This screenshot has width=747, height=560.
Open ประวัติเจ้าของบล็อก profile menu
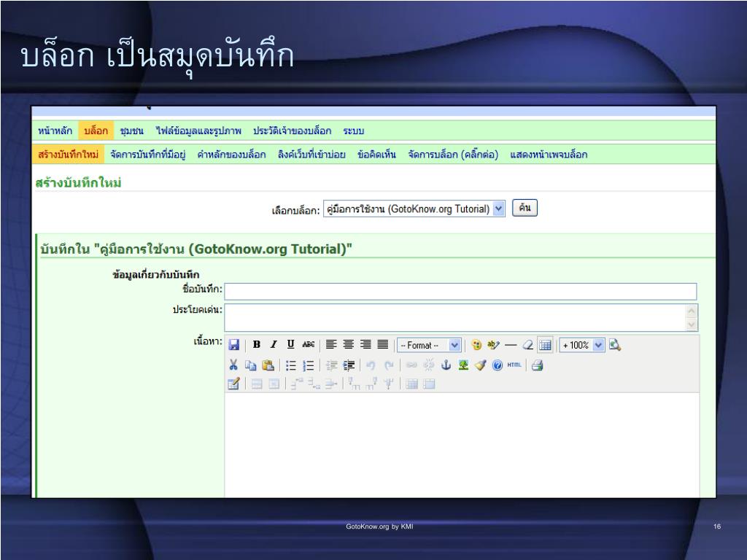[292, 131]
